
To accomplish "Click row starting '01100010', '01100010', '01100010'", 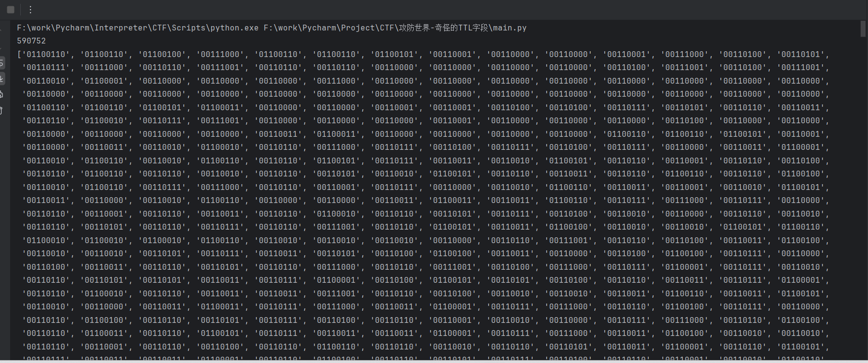I will point(426,241).
